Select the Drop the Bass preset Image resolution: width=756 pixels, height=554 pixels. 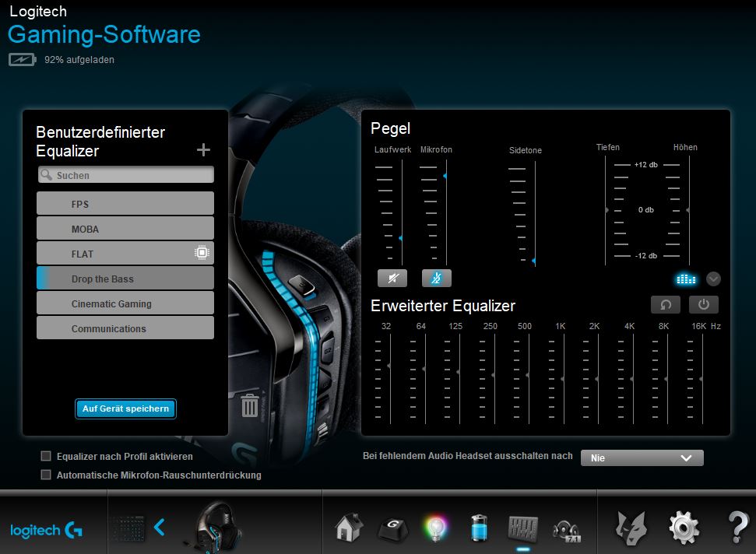(125, 279)
